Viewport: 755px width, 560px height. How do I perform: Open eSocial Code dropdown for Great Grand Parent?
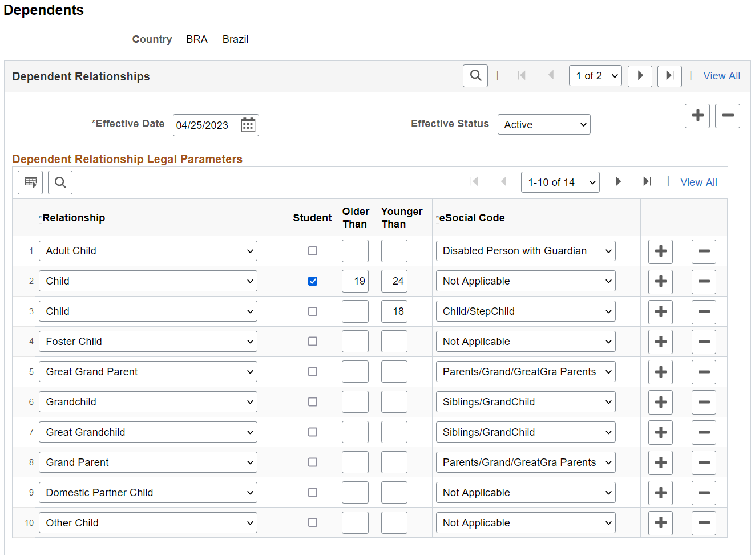point(526,372)
